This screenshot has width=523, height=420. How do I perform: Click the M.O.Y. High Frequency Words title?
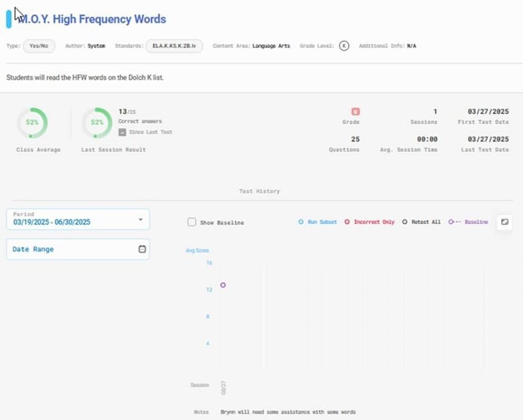click(x=92, y=19)
